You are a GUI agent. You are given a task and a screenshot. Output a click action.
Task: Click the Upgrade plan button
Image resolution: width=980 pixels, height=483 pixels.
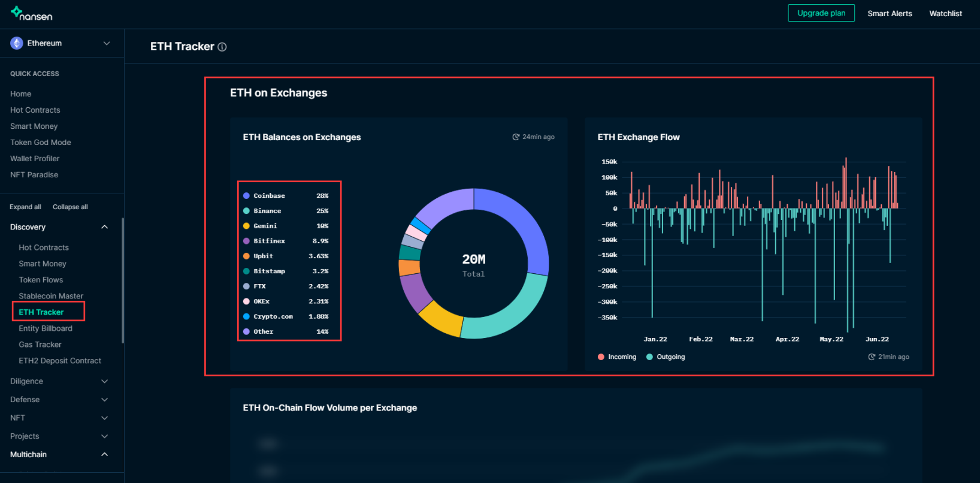[821, 13]
